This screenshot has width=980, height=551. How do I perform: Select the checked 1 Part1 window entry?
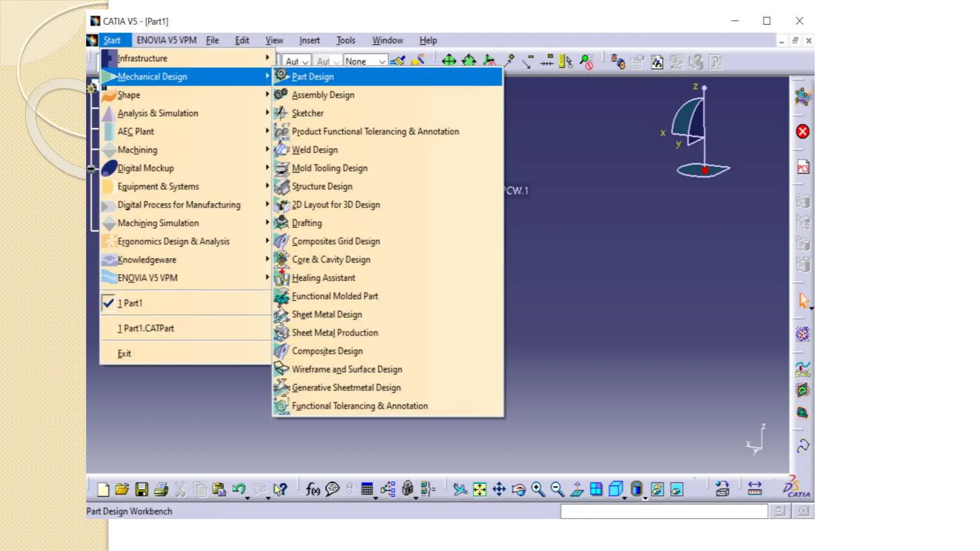(x=130, y=303)
